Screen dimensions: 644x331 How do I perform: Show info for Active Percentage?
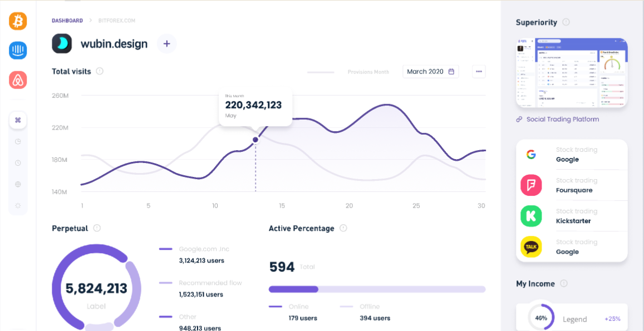point(343,228)
